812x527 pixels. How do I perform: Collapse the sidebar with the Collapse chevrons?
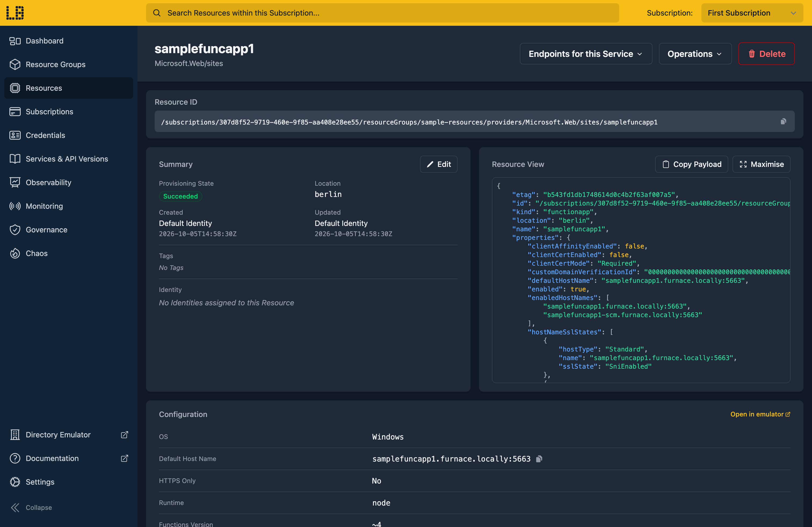(x=15, y=508)
